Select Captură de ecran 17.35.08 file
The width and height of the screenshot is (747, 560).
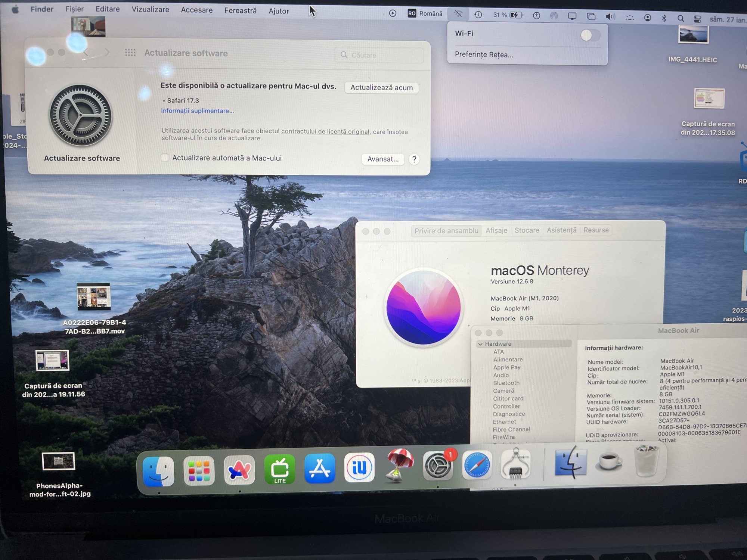pyautogui.click(x=708, y=112)
